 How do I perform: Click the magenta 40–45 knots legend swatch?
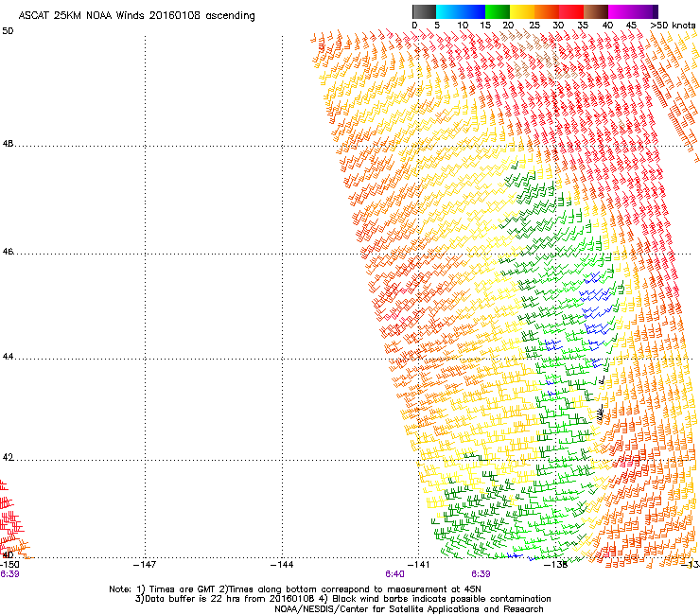[x=621, y=11]
